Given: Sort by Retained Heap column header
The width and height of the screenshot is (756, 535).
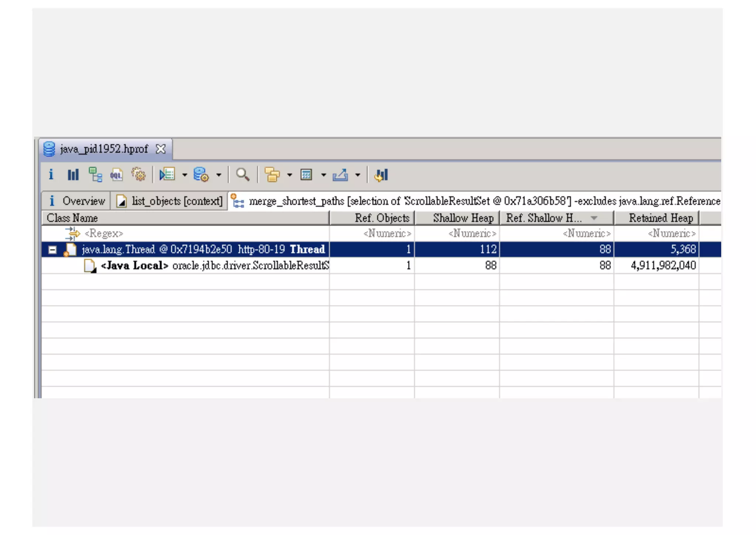Looking at the screenshot, I should (x=660, y=218).
